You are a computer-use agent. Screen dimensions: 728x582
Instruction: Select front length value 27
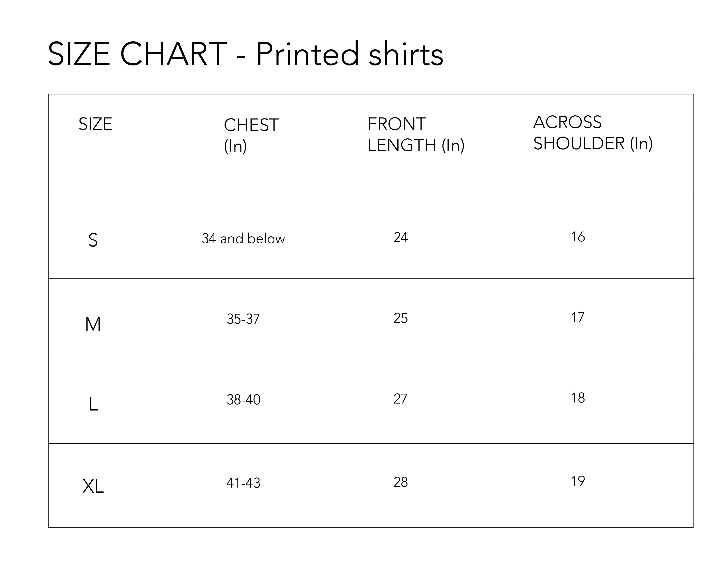click(400, 399)
